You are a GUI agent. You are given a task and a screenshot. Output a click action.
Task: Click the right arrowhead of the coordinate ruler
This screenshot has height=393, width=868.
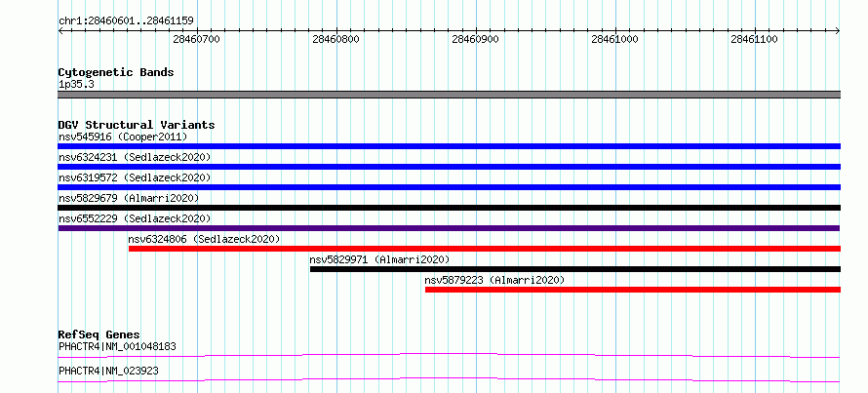(838, 31)
